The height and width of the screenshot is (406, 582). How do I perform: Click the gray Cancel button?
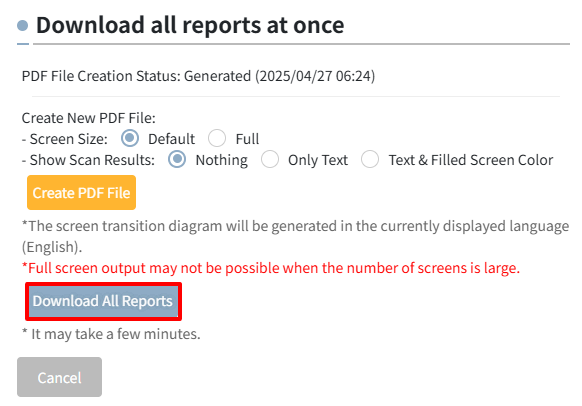click(59, 377)
